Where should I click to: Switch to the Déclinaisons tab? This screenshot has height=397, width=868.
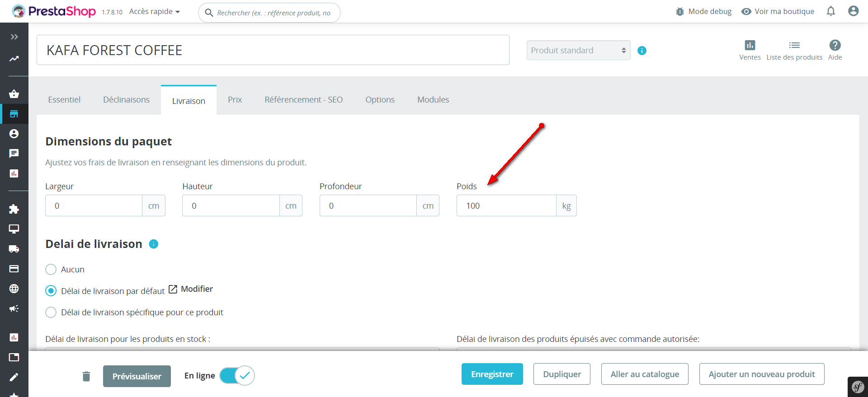click(x=126, y=100)
